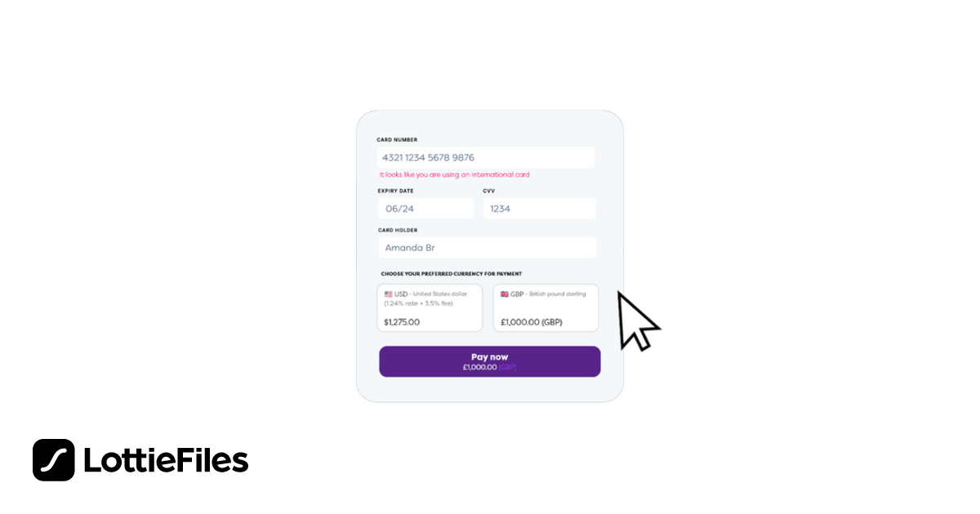This screenshot has height=514, width=980.
Task: Click the CARD HOLDER label
Action: [397, 230]
